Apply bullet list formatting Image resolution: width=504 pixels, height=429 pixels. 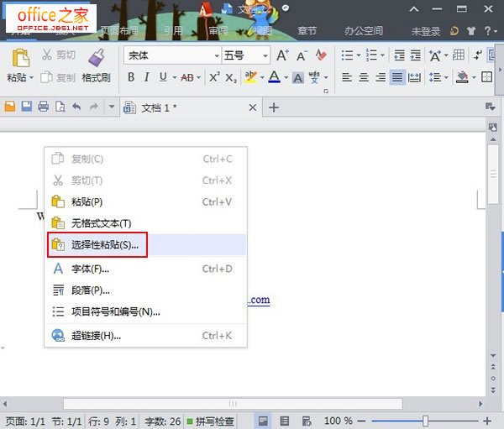point(347,55)
